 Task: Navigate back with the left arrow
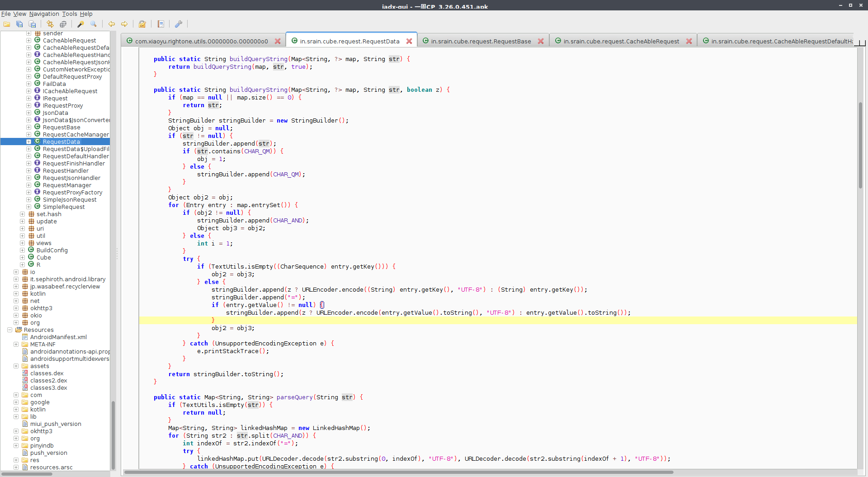pos(111,24)
